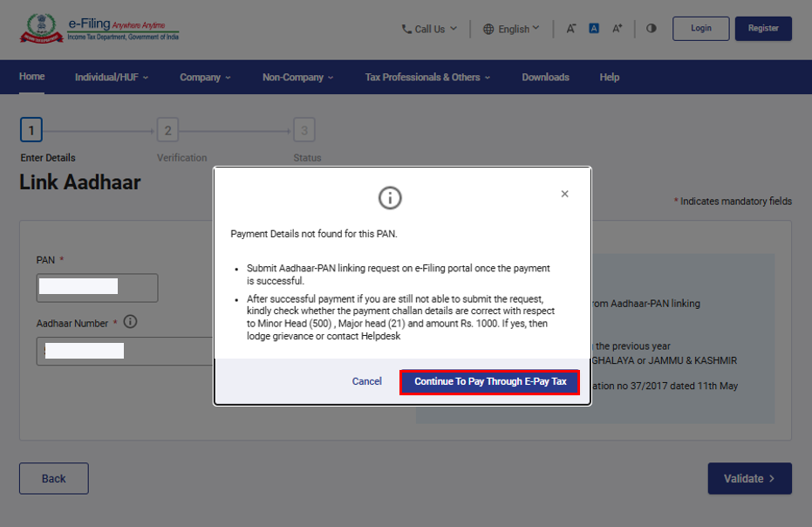Image resolution: width=812 pixels, height=527 pixels.
Task: Click the Back button
Action: click(54, 478)
